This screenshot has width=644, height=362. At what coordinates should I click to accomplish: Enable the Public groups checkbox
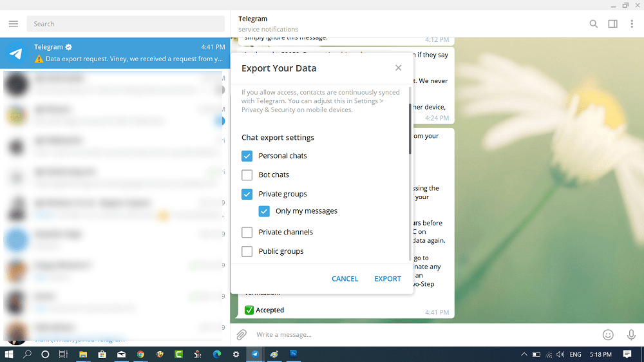point(247,251)
